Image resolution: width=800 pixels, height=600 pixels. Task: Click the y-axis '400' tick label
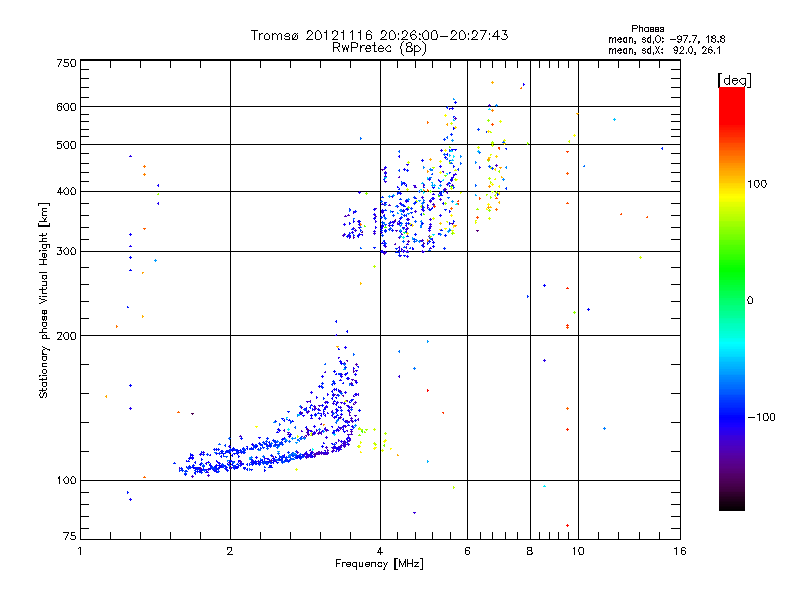pos(66,191)
